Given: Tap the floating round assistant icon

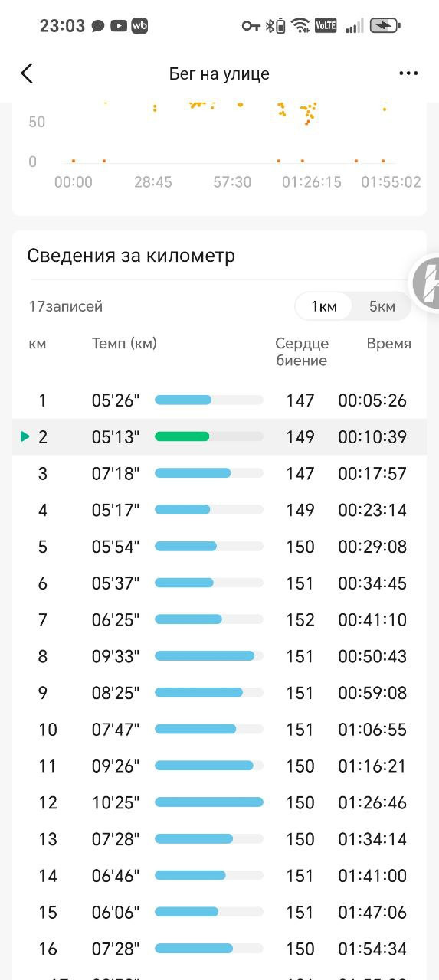Looking at the screenshot, I should 426,283.
